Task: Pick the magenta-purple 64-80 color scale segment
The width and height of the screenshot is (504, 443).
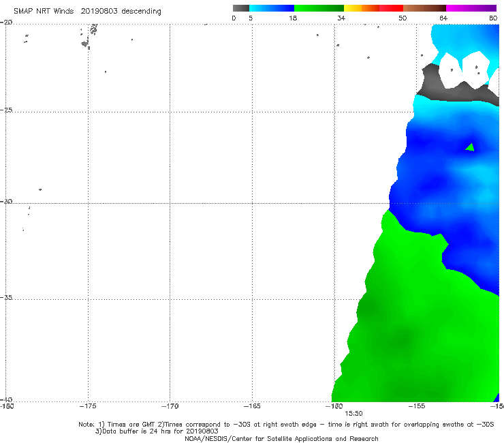Action: (x=471, y=8)
